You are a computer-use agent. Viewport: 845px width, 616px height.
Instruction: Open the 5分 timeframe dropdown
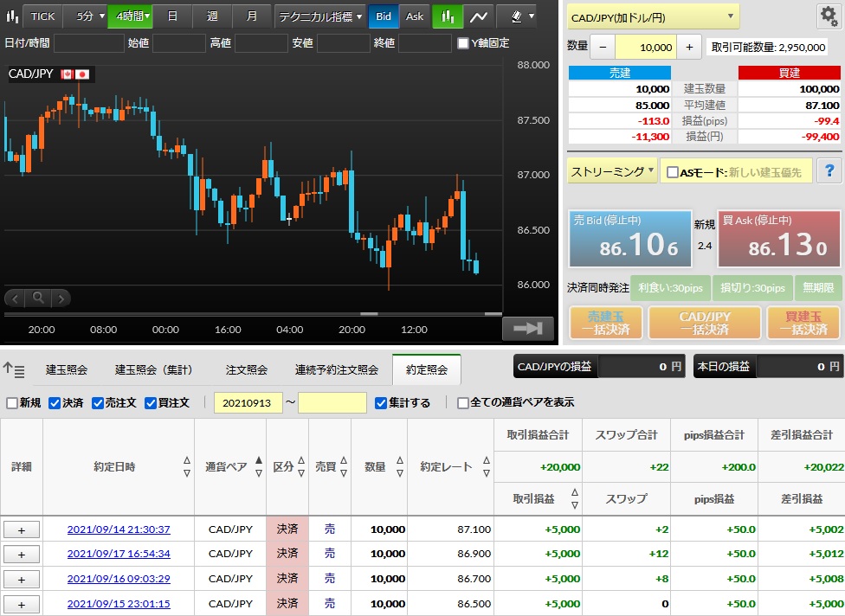85,16
